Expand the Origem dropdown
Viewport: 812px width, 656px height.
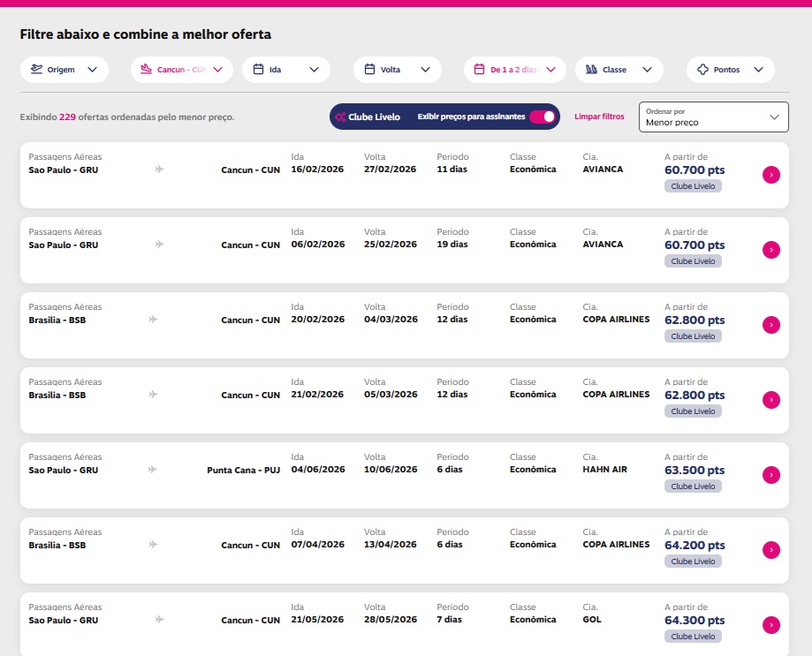(x=93, y=70)
